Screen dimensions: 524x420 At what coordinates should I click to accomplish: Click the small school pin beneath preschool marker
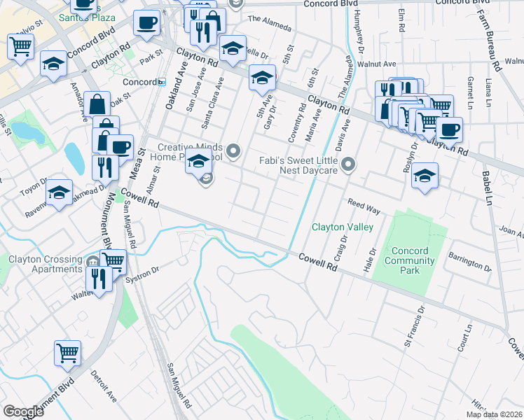coord(206,181)
